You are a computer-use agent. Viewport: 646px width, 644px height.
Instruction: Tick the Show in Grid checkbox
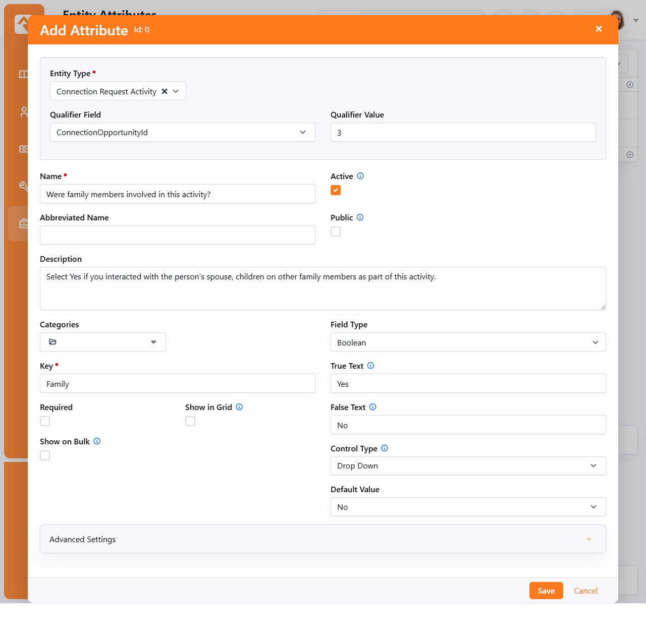190,421
